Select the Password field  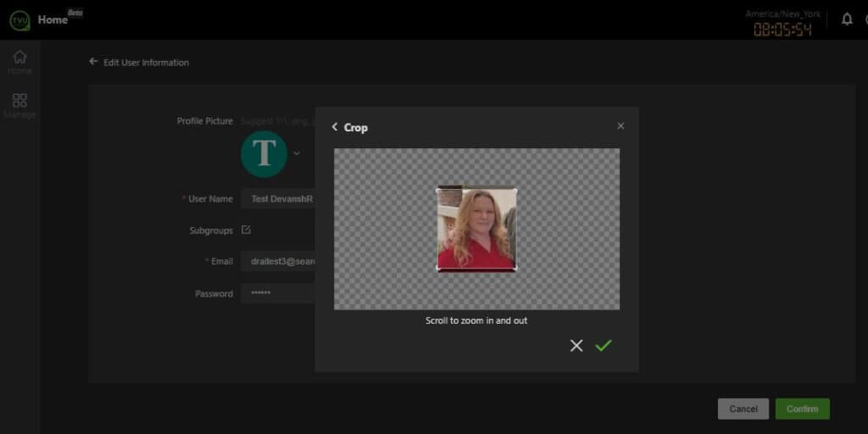tap(278, 293)
